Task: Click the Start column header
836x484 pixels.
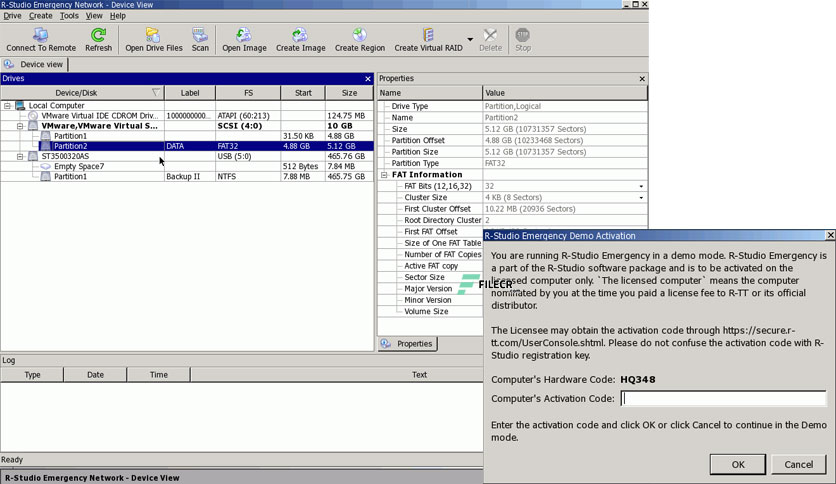Action: click(x=303, y=93)
